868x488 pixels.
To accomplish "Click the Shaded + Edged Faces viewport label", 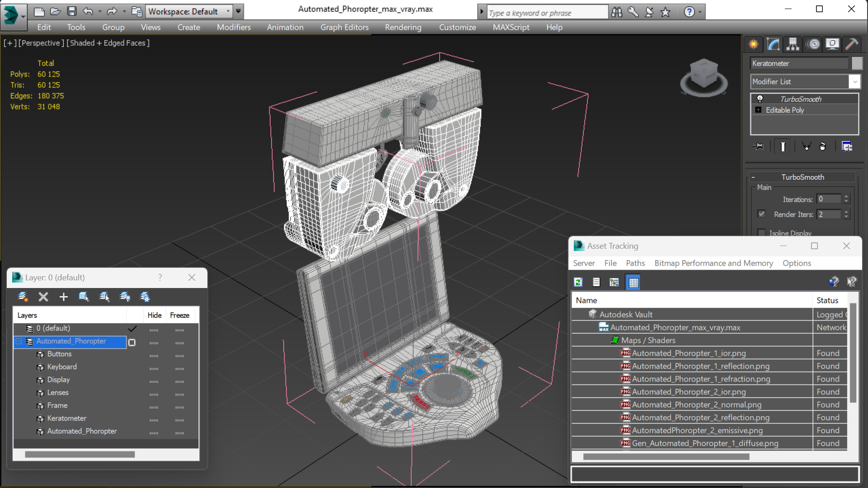I will [x=108, y=43].
